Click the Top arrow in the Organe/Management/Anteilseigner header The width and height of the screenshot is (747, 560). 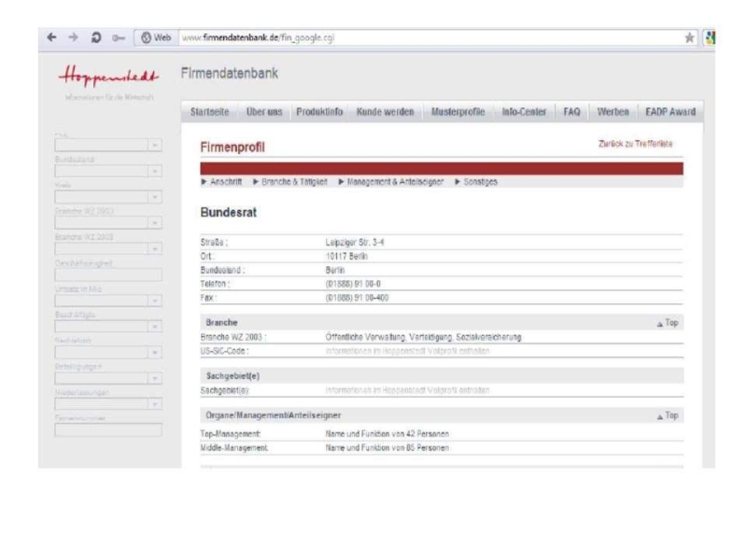pyautogui.click(x=666, y=415)
